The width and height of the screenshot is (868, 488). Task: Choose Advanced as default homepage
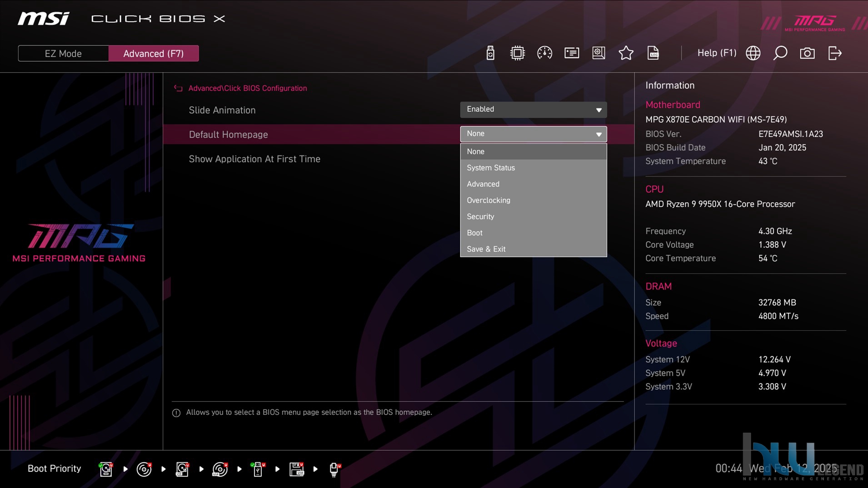(x=533, y=184)
